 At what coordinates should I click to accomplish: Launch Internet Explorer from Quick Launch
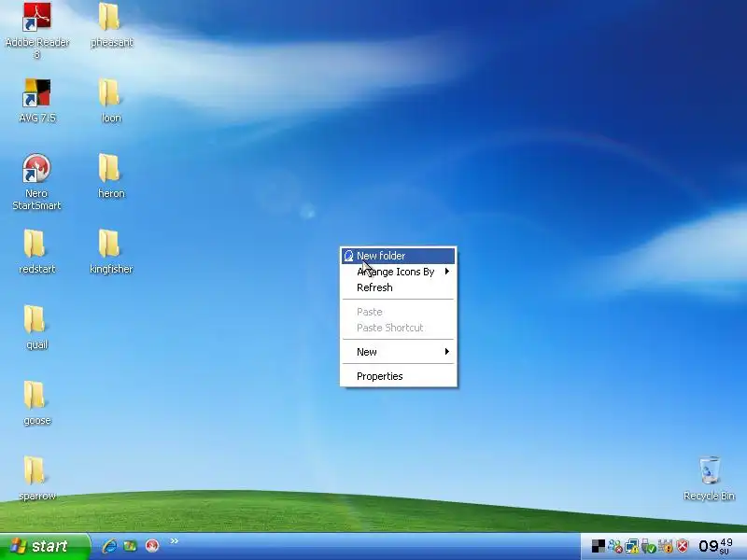click(x=109, y=546)
